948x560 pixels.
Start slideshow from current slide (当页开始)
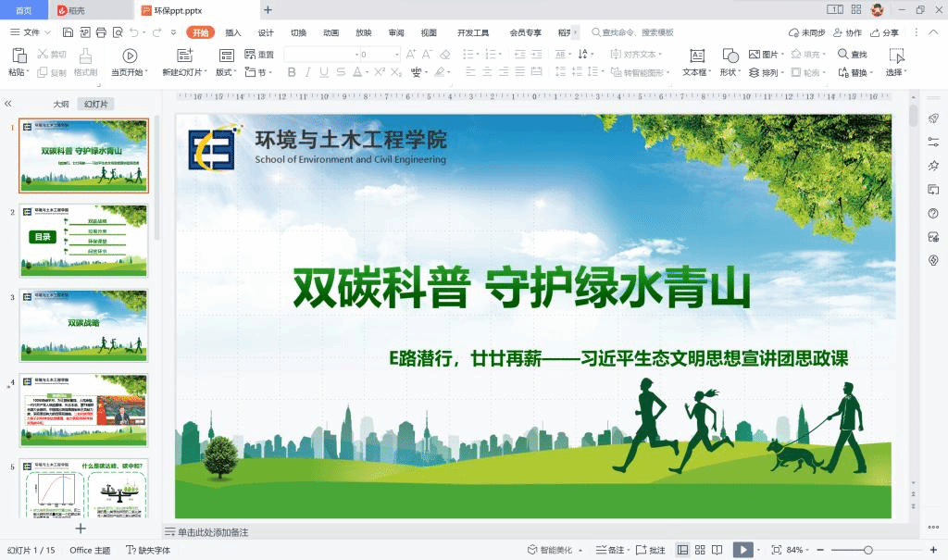(x=130, y=56)
